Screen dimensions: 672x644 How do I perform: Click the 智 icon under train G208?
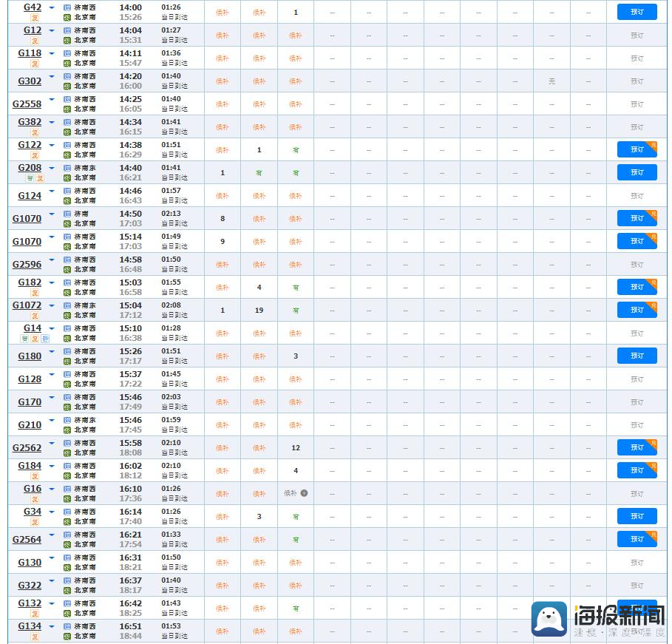[x=30, y=178]
